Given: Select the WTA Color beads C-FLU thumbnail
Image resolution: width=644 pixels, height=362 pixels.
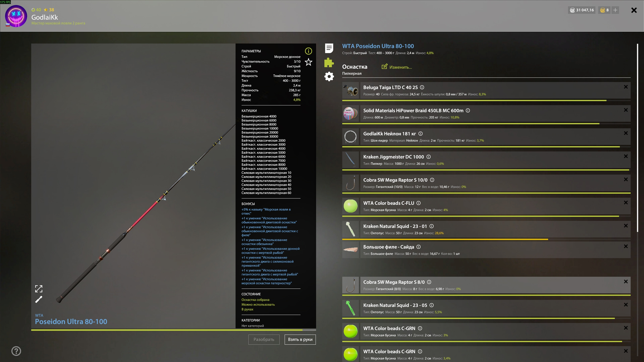Looking at the screenshot, I should coord(351,206).
